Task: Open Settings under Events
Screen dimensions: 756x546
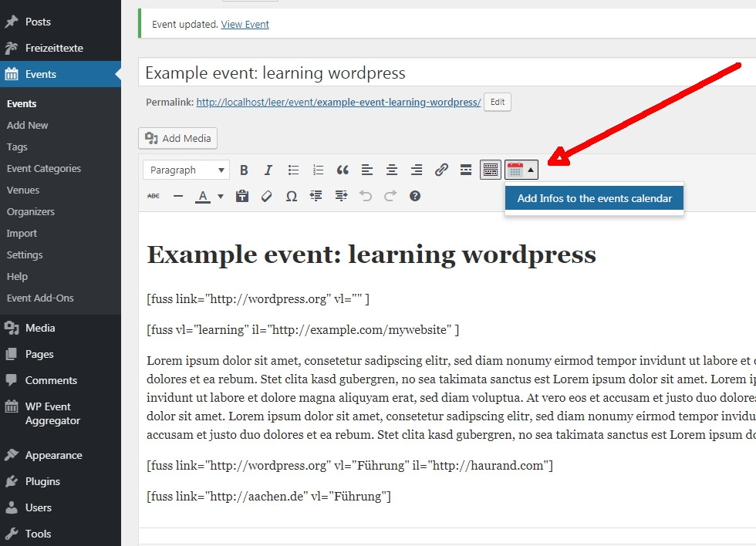Action: [25, 255]
